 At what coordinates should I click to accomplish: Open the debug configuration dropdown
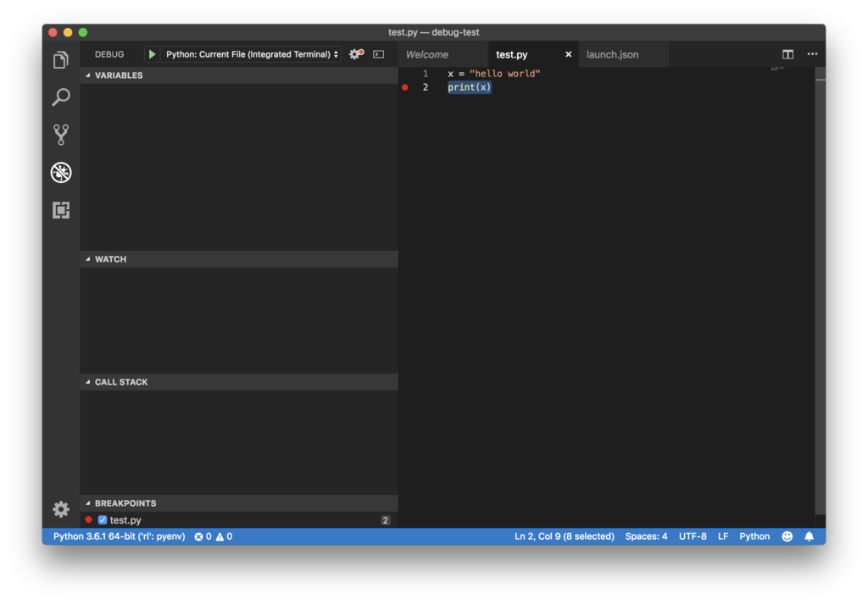tap(252, 54)
